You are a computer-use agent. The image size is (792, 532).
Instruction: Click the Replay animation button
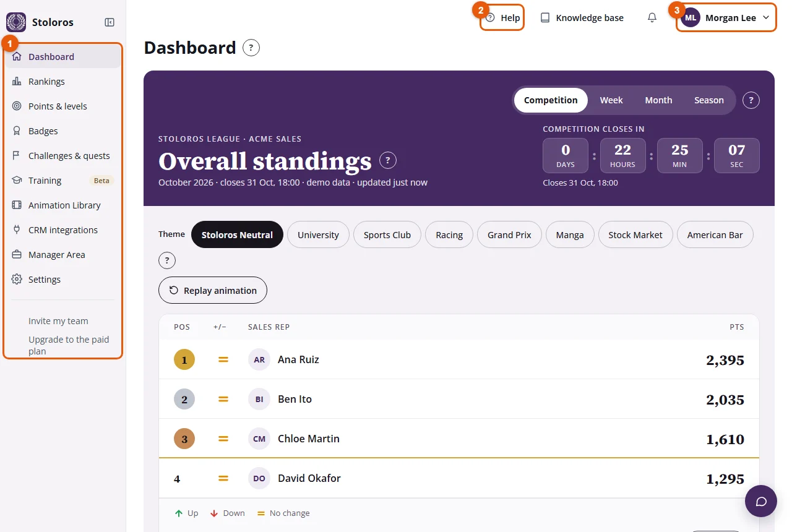pos(213,290)
